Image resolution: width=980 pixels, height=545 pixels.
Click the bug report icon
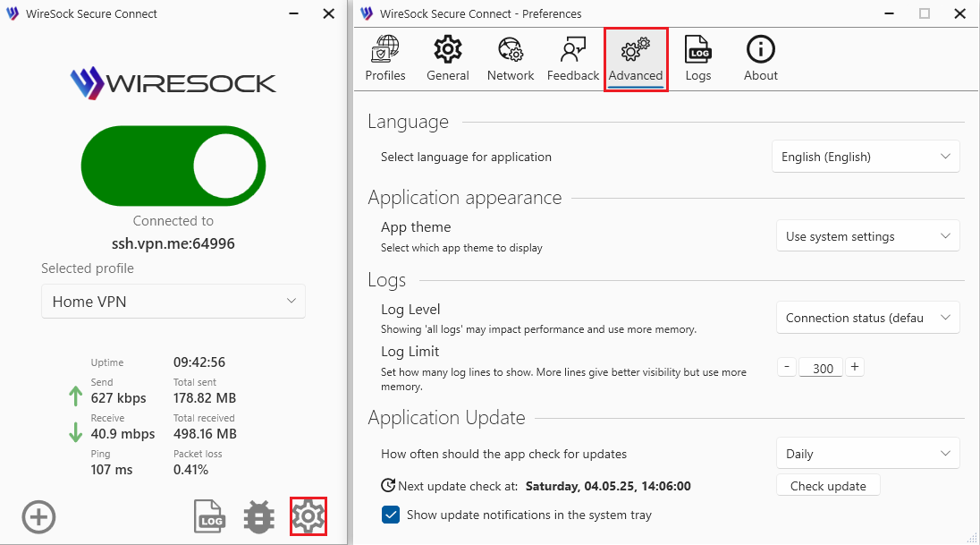click(x=258, y=517)
